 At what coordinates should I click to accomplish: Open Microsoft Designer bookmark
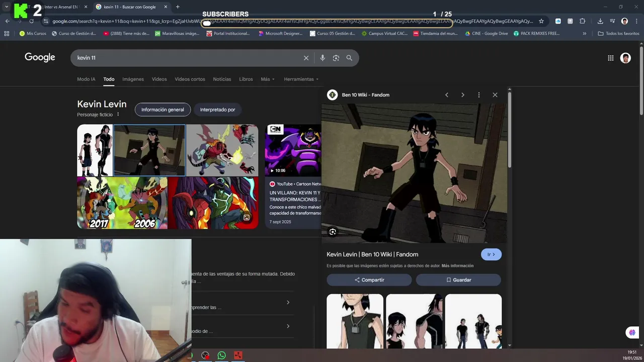(x=281, y=33)
